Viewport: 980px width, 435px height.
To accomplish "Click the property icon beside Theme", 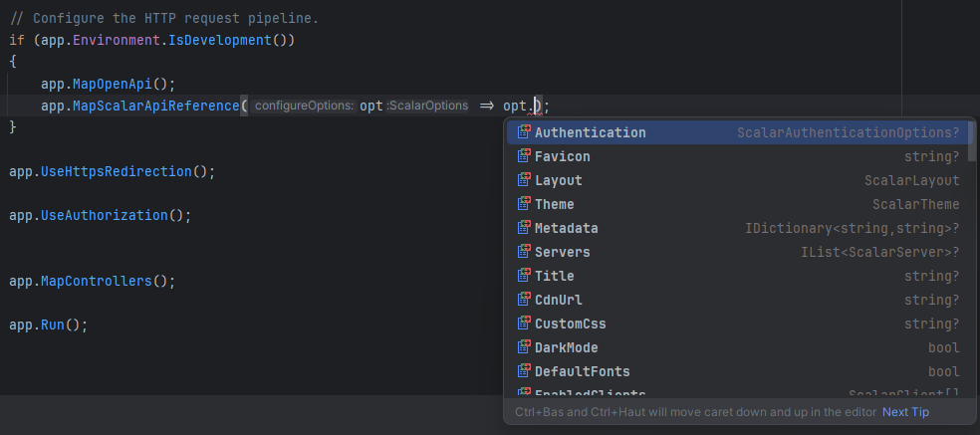I will (524, 204).
